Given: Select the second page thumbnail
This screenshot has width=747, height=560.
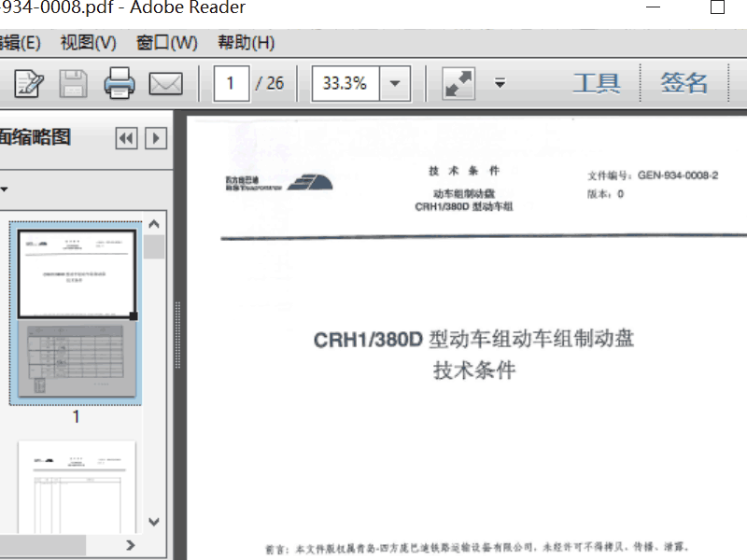Looking at the screenshot, I should click(77, 486).
